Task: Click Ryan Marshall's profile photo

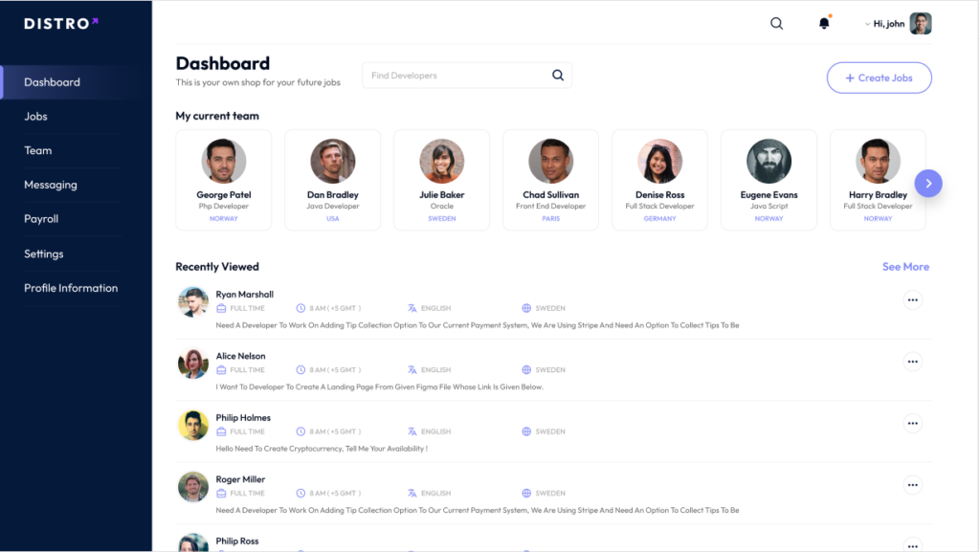Action: 193,302
